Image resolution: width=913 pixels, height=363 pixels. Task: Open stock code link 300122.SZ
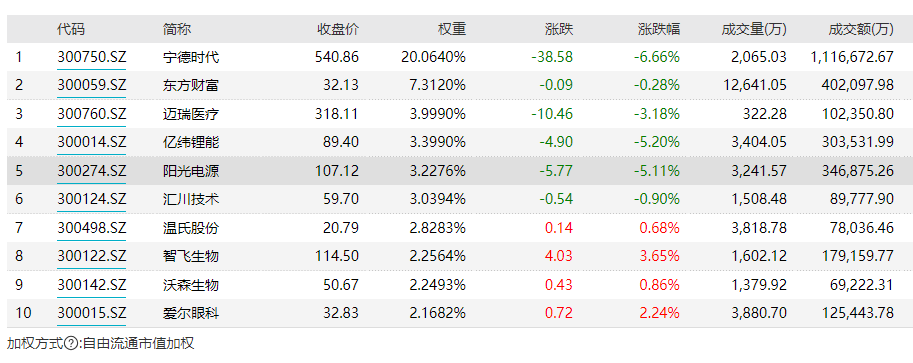[91, 256]
